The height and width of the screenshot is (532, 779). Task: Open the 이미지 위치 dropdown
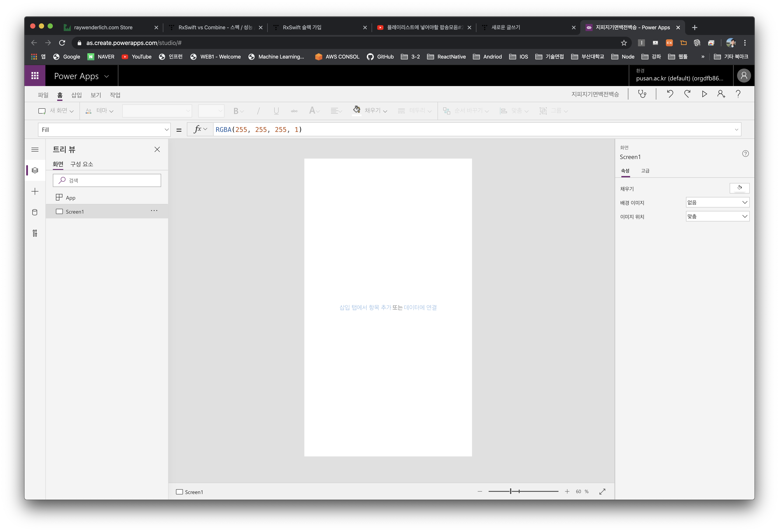[717, 217]
